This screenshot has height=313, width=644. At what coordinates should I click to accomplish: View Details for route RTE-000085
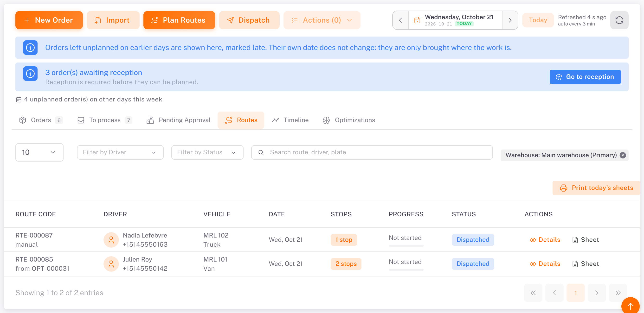545,264
